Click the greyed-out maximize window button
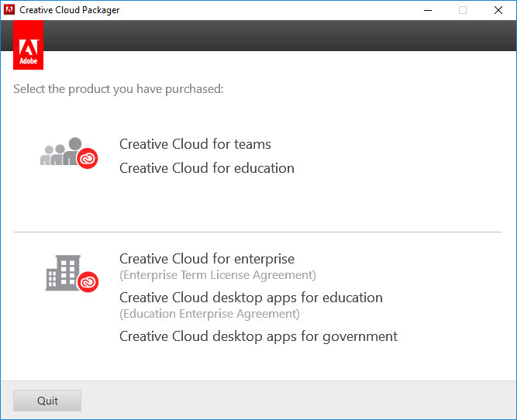The image size is (517, 420). pyautogui.click(x=463, y=10)
